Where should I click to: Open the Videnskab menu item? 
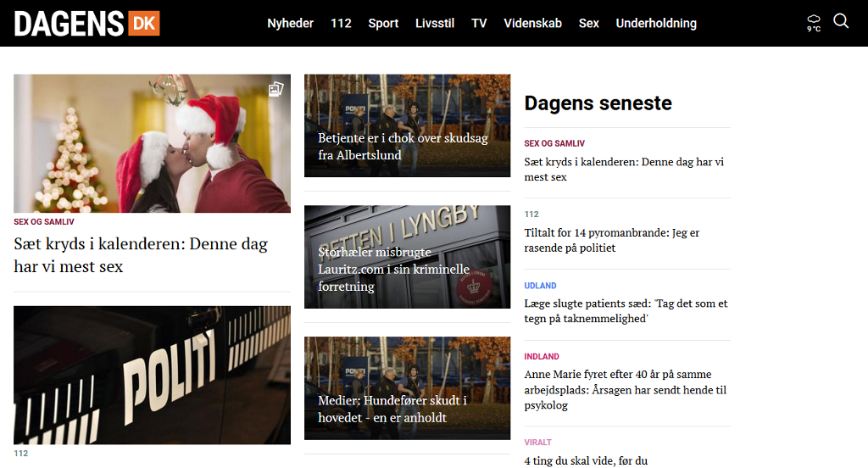532,23
